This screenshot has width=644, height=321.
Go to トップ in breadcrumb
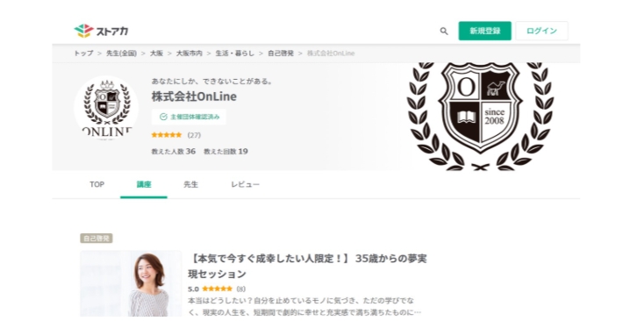pos(83,53)
